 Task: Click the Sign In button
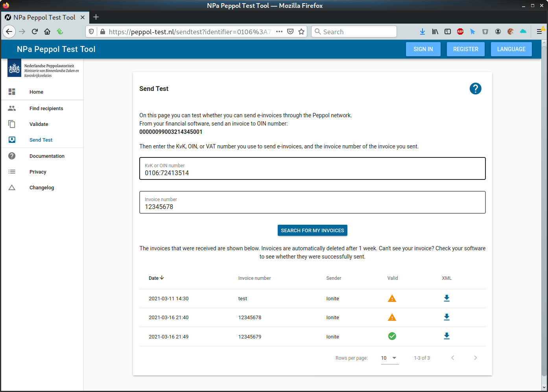pyautogui.click(x=423, y=49)
